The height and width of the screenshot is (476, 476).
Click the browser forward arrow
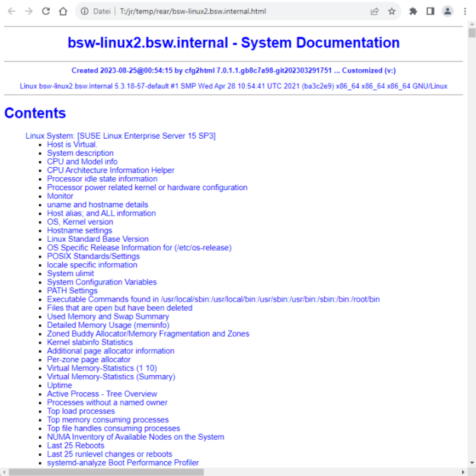(x=29, y=11)
